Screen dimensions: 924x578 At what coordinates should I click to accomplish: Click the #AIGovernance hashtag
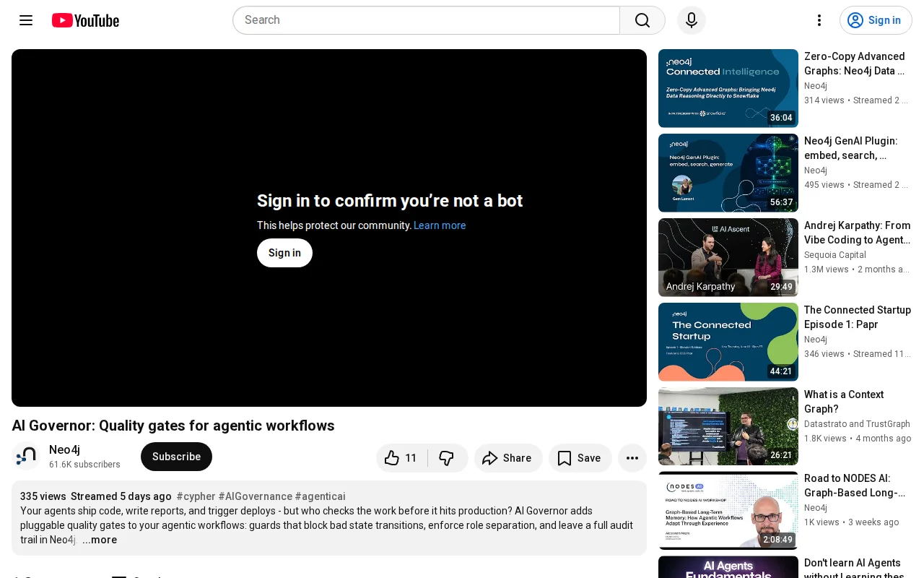click(x=255, y=496)
